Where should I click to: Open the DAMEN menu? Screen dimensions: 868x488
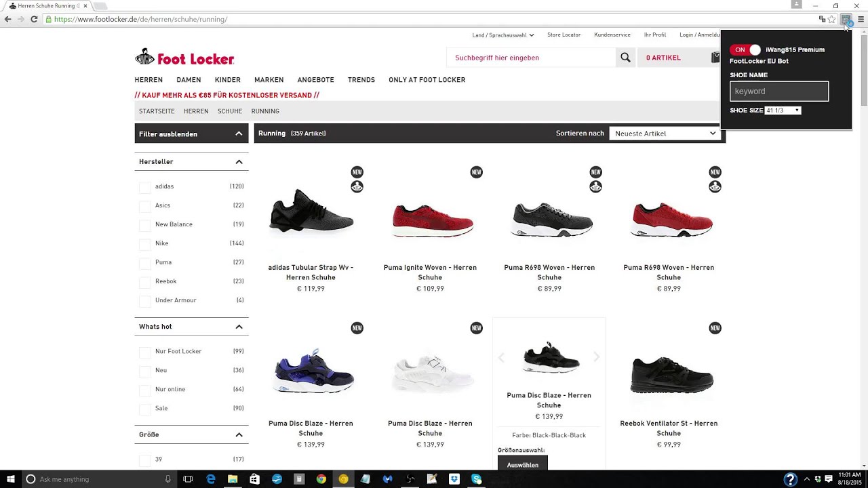click(x=189, y=80)
